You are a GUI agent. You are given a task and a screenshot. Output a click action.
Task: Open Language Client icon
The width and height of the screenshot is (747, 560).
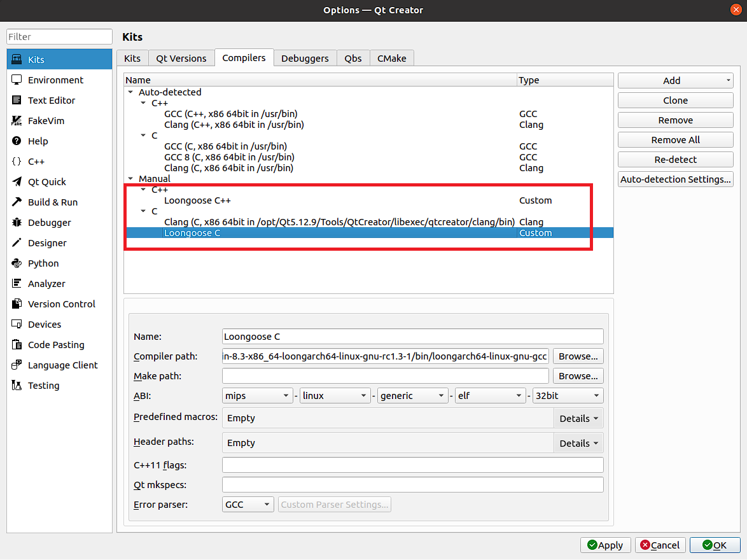[x=17, y=365]
